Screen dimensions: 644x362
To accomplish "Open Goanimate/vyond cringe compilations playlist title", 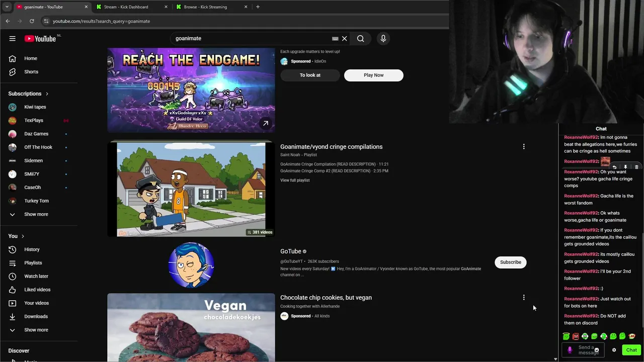I will 331,147.
